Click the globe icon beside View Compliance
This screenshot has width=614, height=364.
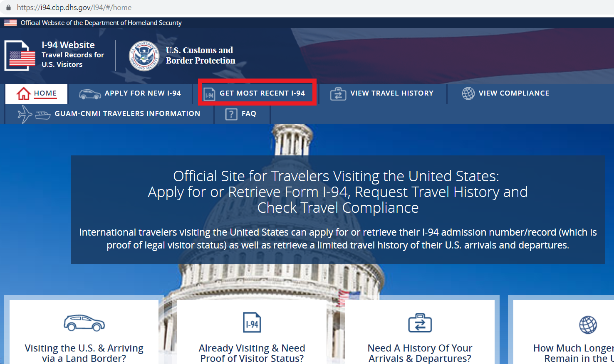[468, 93]
